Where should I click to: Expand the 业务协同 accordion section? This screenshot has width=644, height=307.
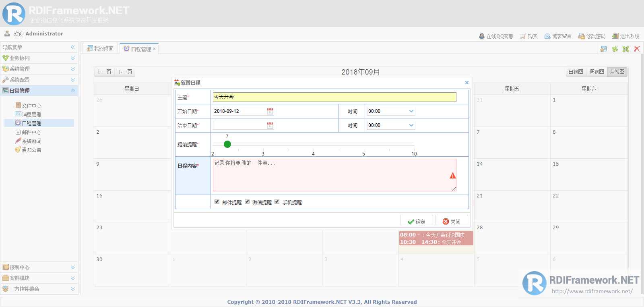(x=39, y=58)
